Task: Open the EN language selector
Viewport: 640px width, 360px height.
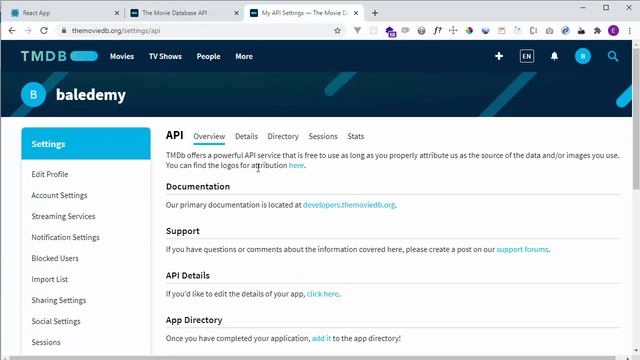Action: tap(527, 56)
